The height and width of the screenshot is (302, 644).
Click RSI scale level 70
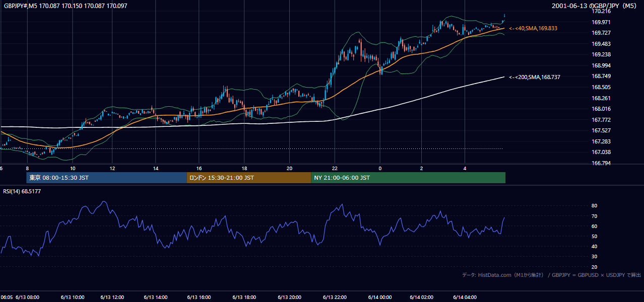[595, 216]
